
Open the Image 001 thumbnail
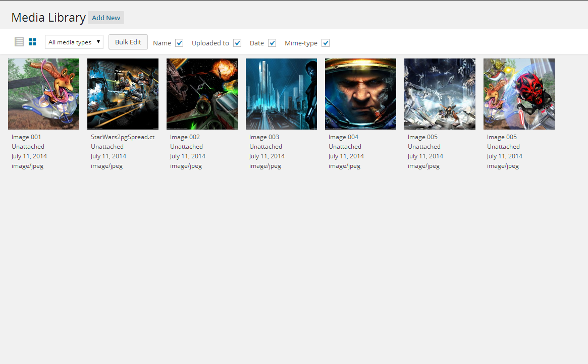coord(43,94)
